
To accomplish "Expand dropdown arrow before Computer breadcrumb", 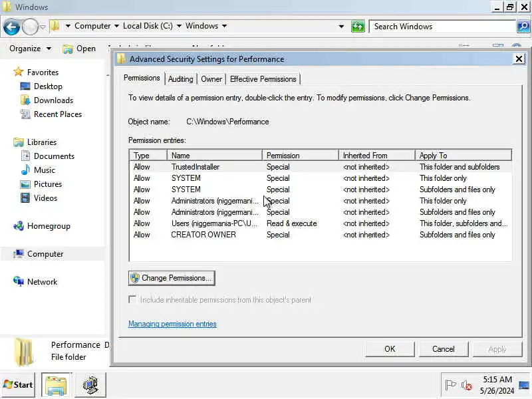I will pos(68,26).
